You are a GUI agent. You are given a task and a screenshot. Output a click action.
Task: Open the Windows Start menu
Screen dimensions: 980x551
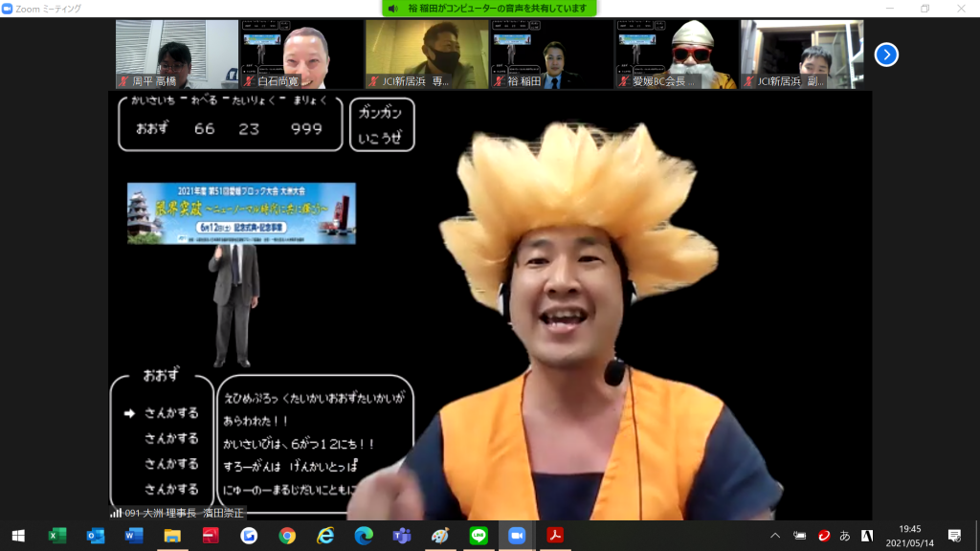click(18, 536)
